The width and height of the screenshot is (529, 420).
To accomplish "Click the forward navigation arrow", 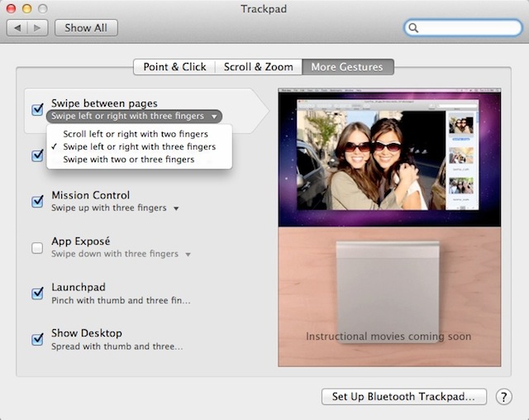I will [38, 28].
